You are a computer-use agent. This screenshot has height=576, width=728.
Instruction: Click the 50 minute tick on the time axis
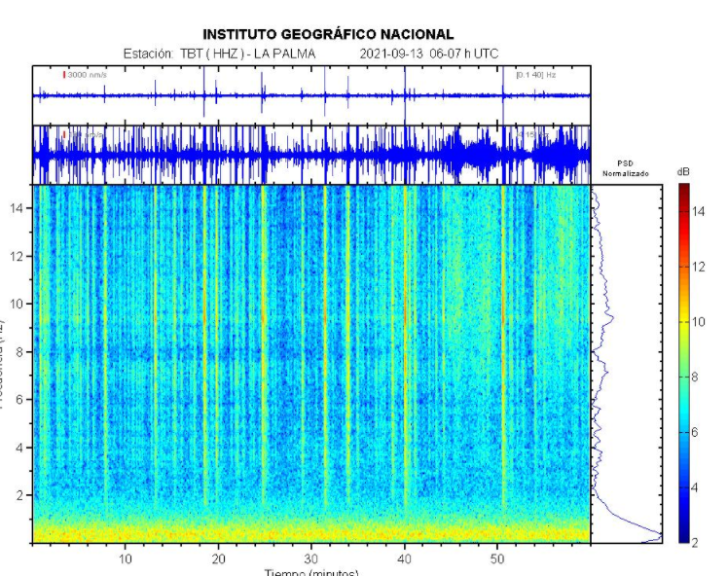[497, 558]
